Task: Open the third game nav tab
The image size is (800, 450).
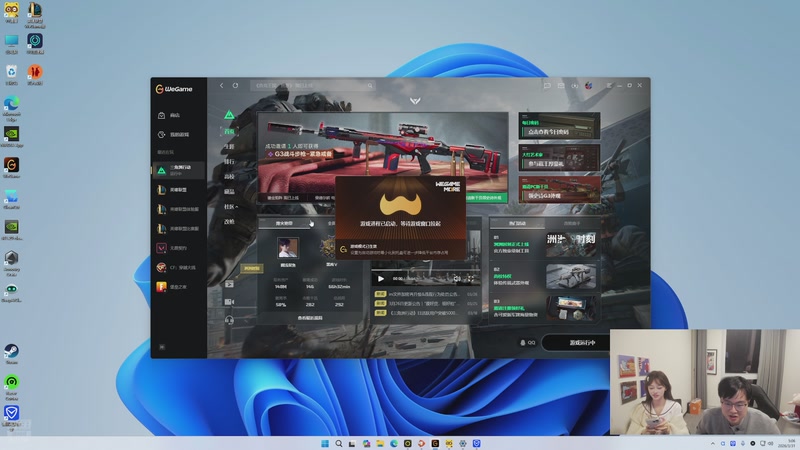Action: coord(230,161)
